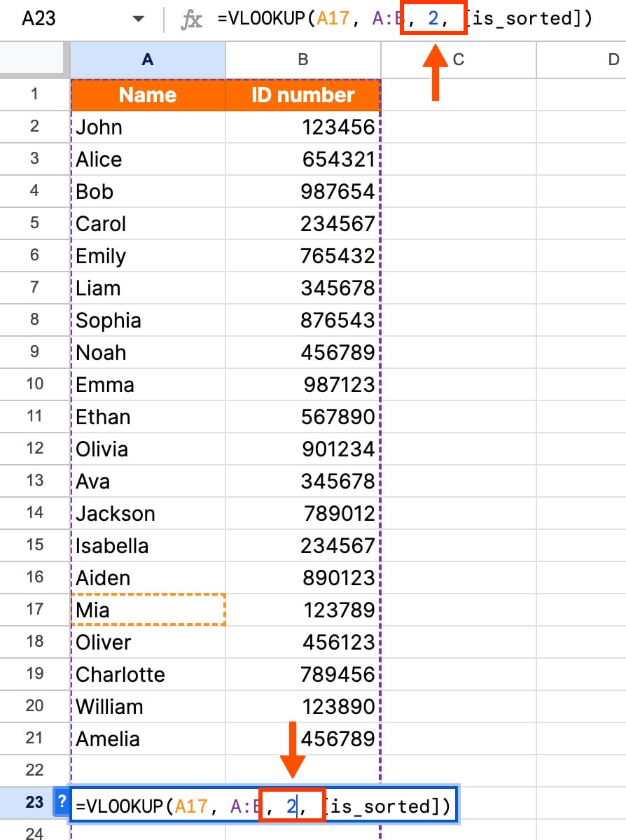The width and height of the screenshot is (626, 840).
Task: Click the fx function icon
Action: [x=192, y=20]
